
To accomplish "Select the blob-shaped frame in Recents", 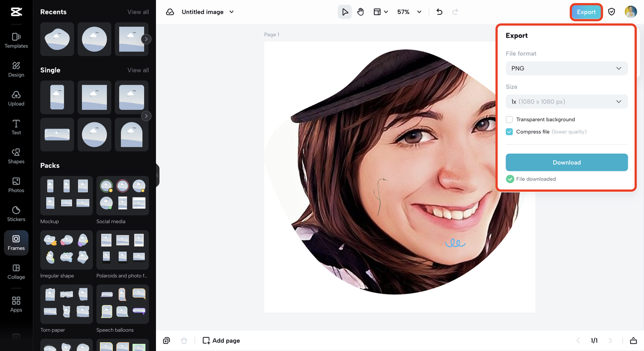I will tap(57, 39).
